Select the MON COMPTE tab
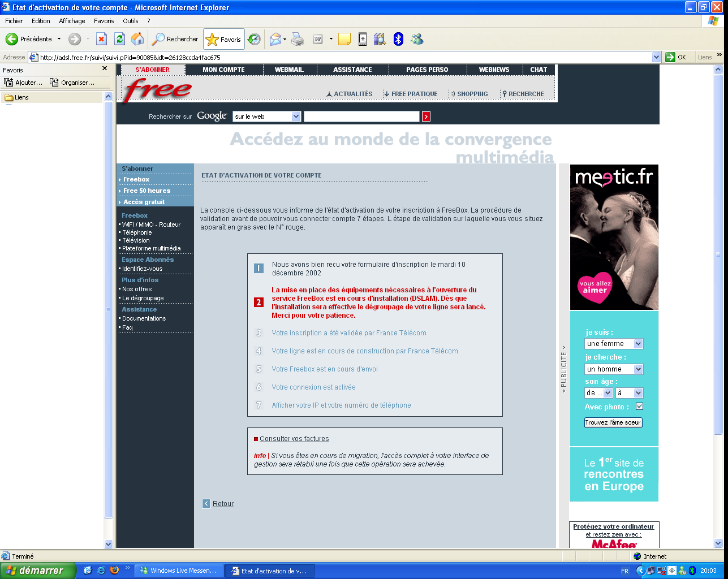Image resolution: width=728 pixels, height=579 pixels. pos(224,70)
